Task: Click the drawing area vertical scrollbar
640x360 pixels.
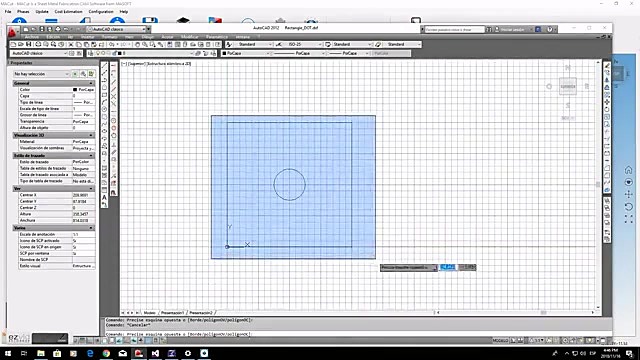Action: [598, 184]
